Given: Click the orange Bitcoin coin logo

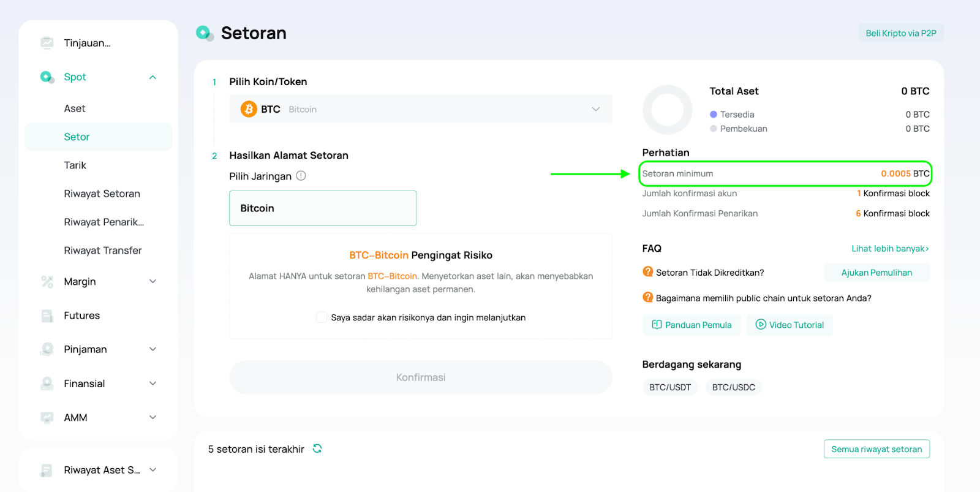Looking at the screenshot, I should point(249,109).
